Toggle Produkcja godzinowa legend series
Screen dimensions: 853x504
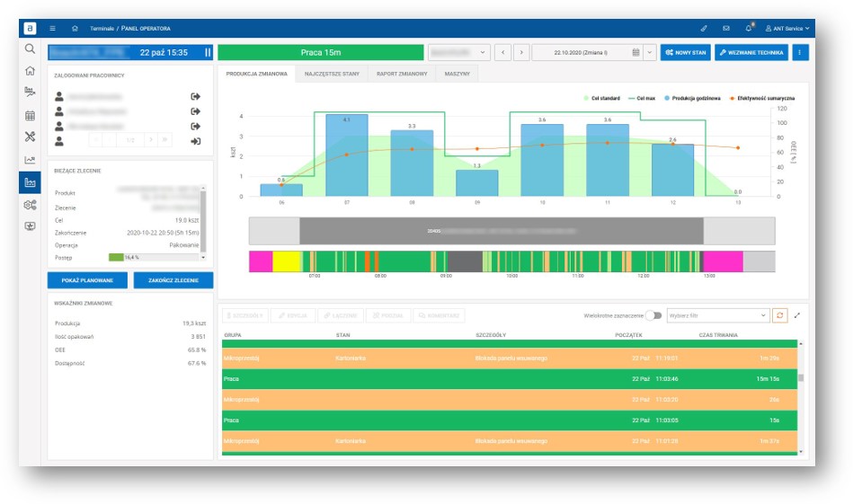click(x=692, y=99)
